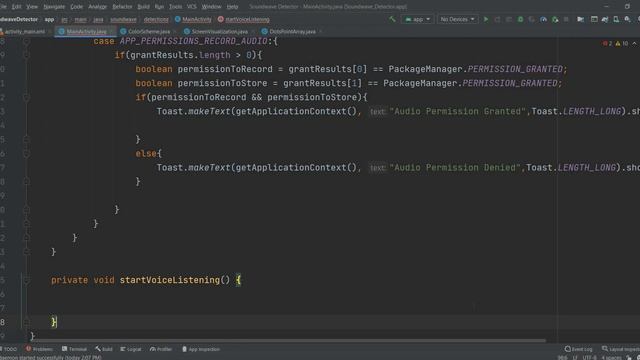Collapse the case APP_PERMISSIONS_RECORD_AUDIO block fold marker

click(27, 41)
